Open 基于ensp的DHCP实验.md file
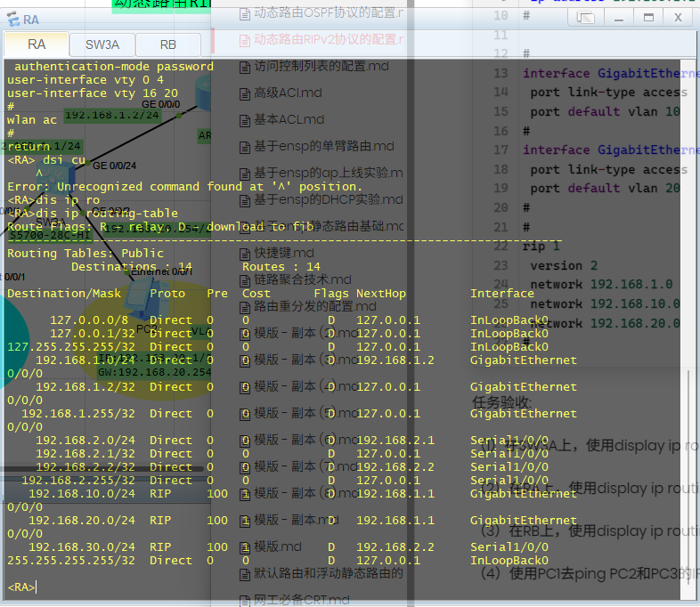The width and height of the screenshot is (700, 607). [x=328, y=199]
